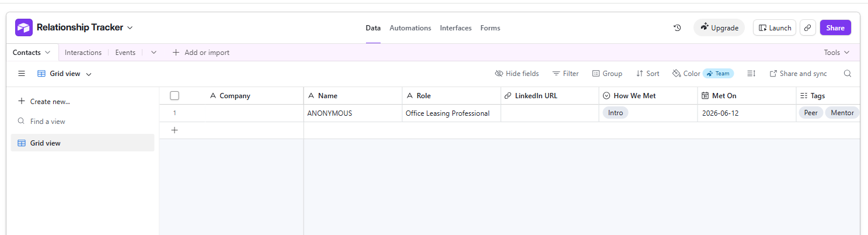Click the plus icon to add row
Viewport: 868px width, 235px height.
pos(174,130)
